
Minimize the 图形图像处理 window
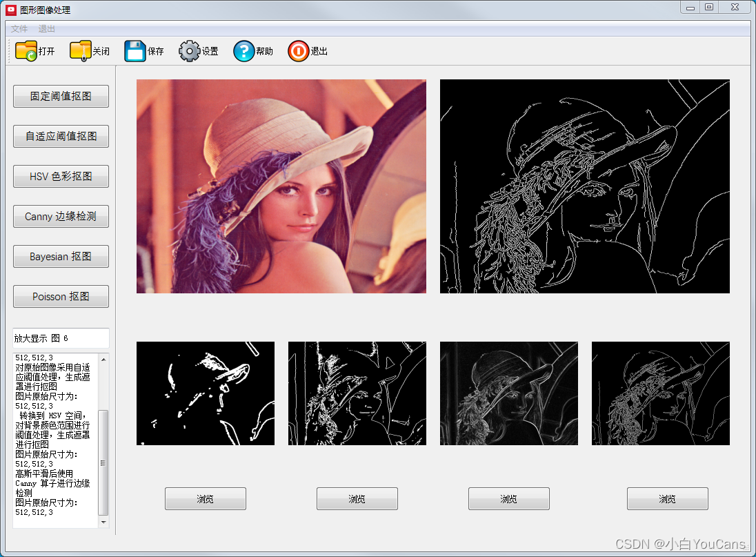pos(690,7)
